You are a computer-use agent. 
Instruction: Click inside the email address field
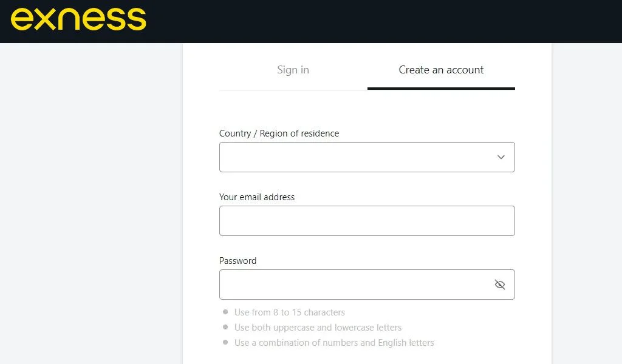click(x=367, y=220)
